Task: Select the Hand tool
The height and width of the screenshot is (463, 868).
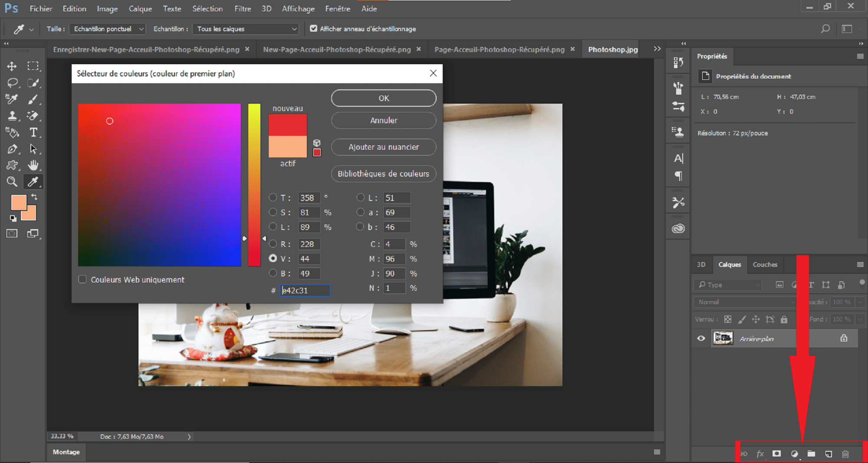Action: coord(33,165)
